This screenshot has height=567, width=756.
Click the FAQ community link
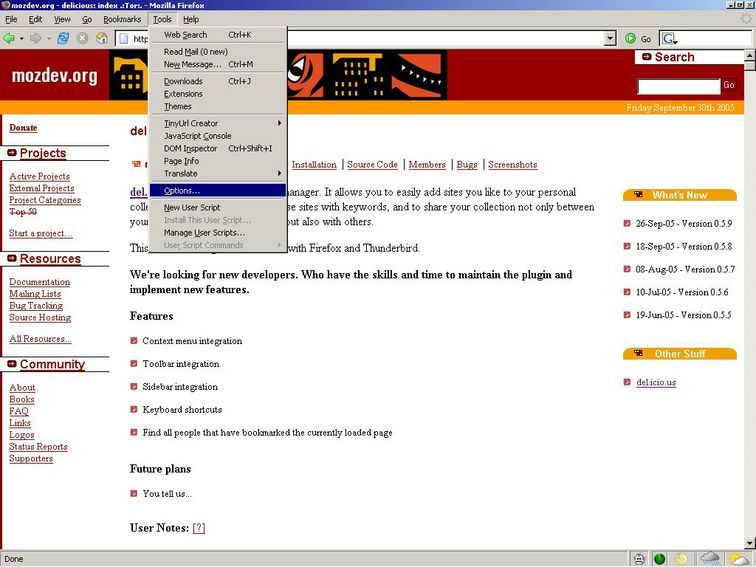coord(19,411)
